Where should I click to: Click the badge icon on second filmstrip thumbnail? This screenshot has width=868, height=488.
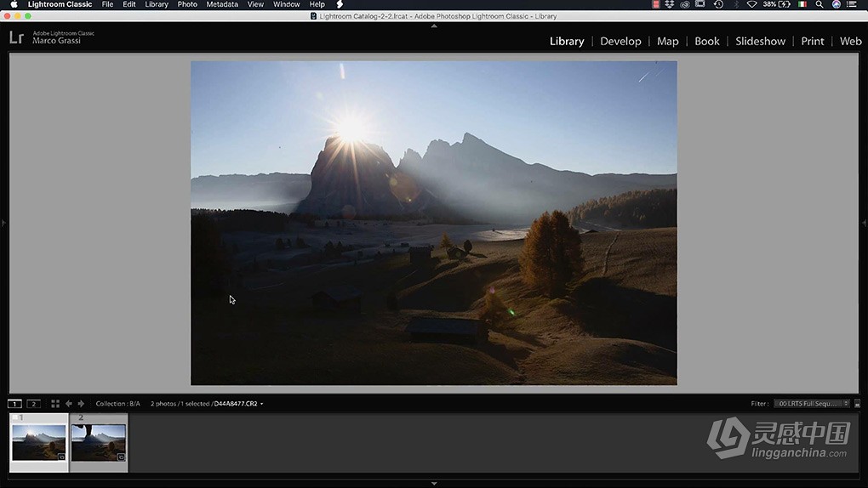click(x=121, y=457)
